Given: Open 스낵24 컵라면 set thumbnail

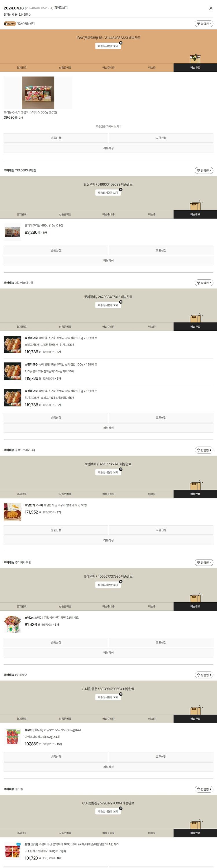Looking at the screenshot, I should pyautogui.click(x=12, y=624).
